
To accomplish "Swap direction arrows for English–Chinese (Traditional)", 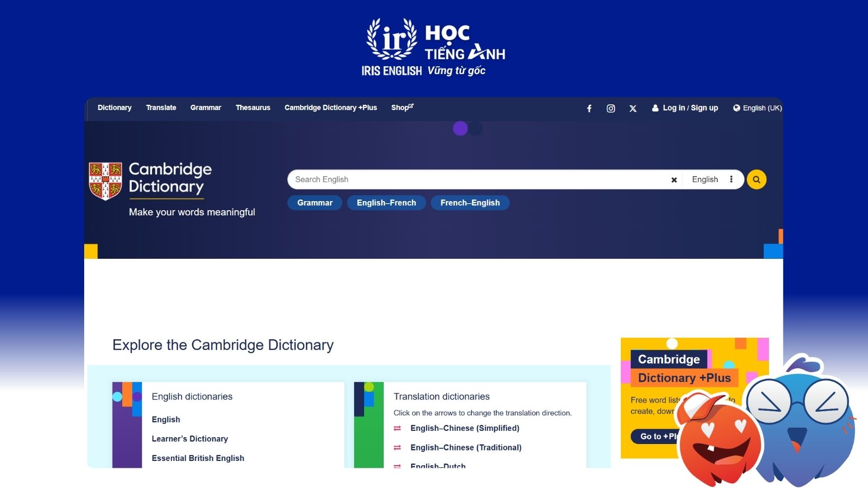I will pos(397,448).
